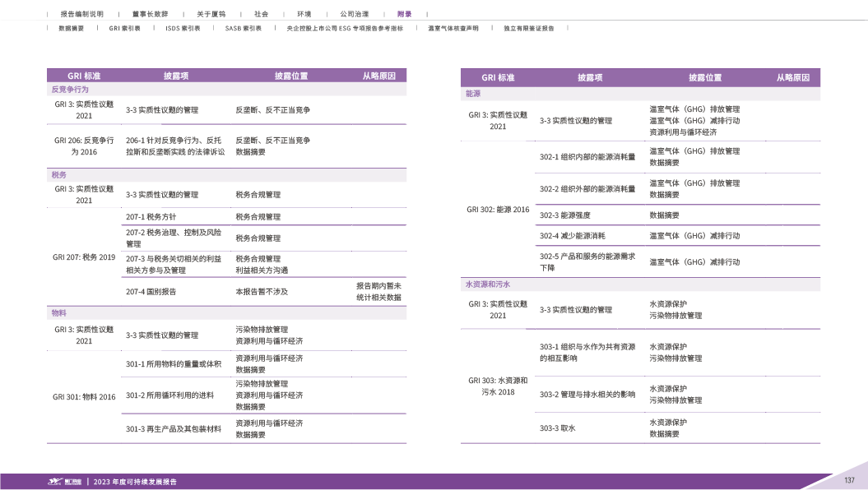Open the 报告编制说明 tab
The height and width of the screenshot is (490, 868).
tap(82, 15)
